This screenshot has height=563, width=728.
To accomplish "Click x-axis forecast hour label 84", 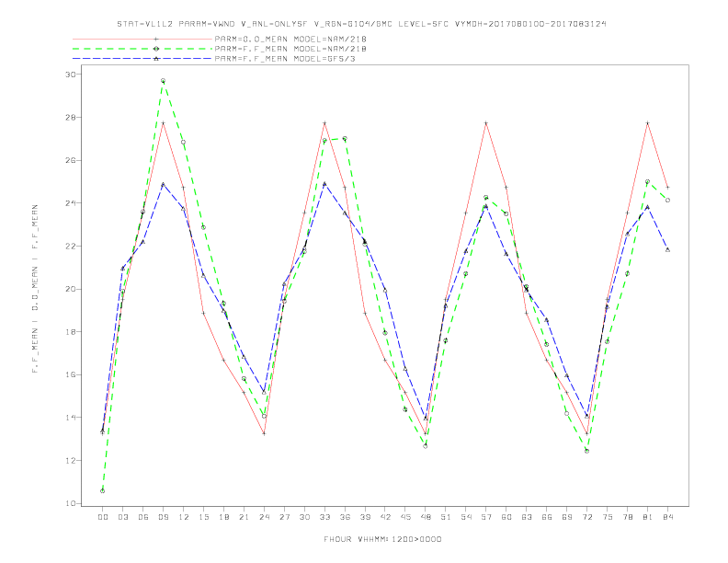I will click(x=667, y=517).
